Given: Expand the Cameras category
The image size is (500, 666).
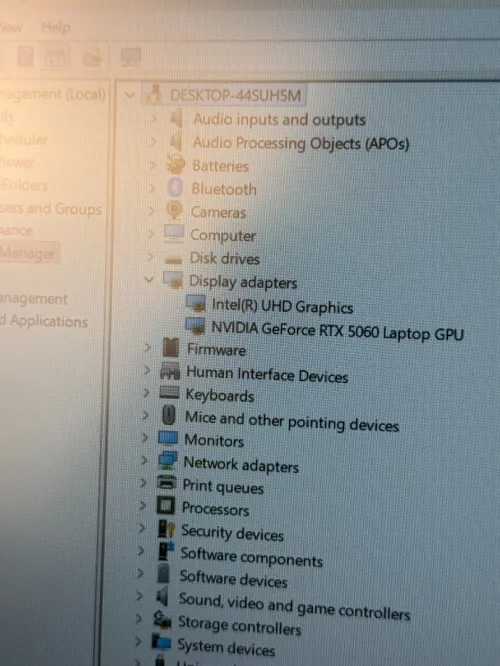Looking at the screenshot, I should (x=151, y=211).
